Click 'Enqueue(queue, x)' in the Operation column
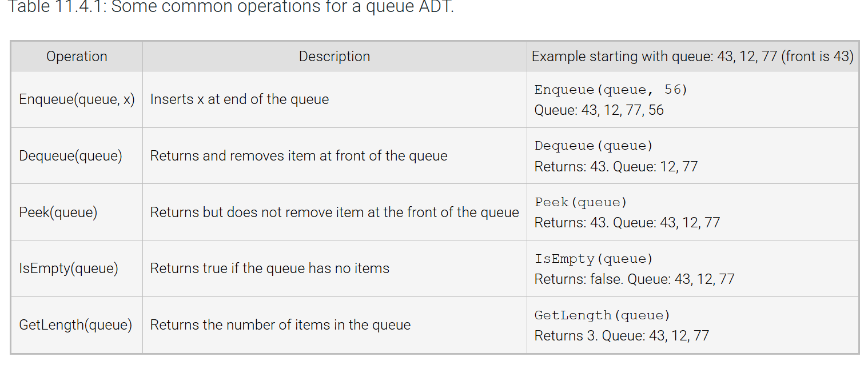This screenshot has width=868, height=365. pyautogui.click(x=77, y=99)
